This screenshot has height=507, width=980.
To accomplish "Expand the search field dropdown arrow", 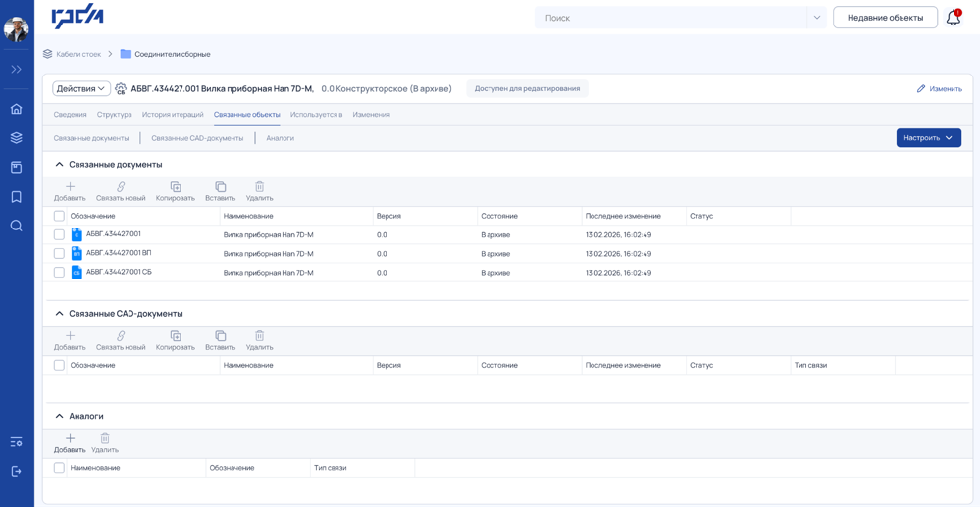I will [x=816, y=18].
